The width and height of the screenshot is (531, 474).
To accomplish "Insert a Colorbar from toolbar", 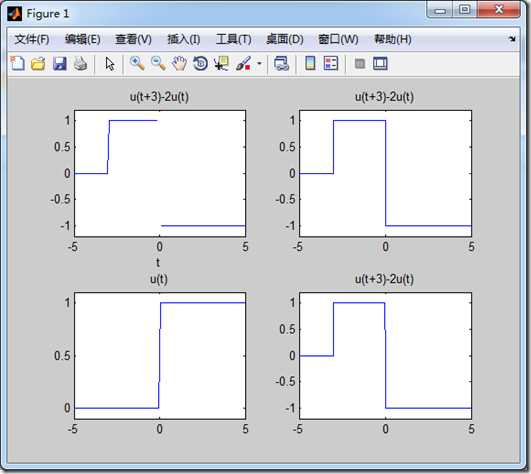I will tap(310, 63).
